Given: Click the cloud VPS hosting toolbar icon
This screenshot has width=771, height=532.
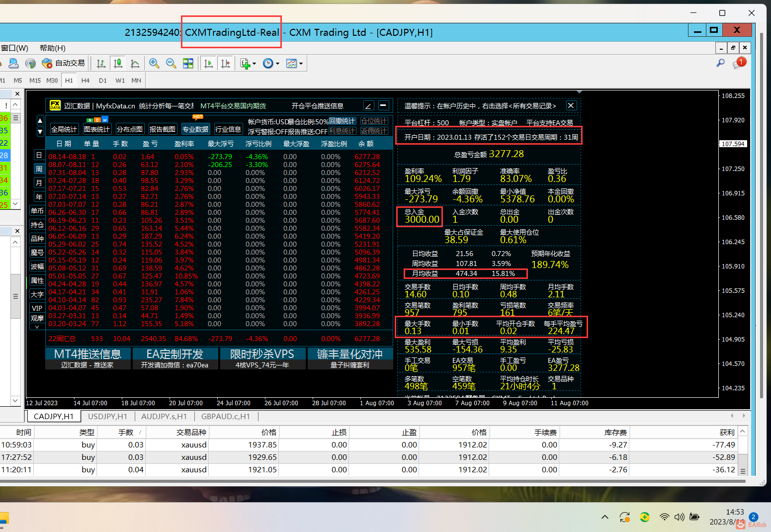Looking at the screenshot, I should pyautogui.click(x=13, y=63).
